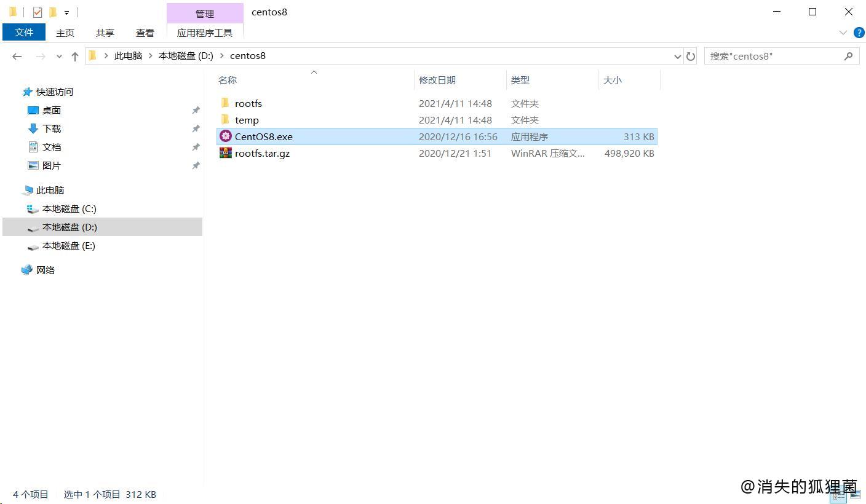Switch to the 查看 ribbon tab
Screen dimensions: 866x504
pos(145,33)
